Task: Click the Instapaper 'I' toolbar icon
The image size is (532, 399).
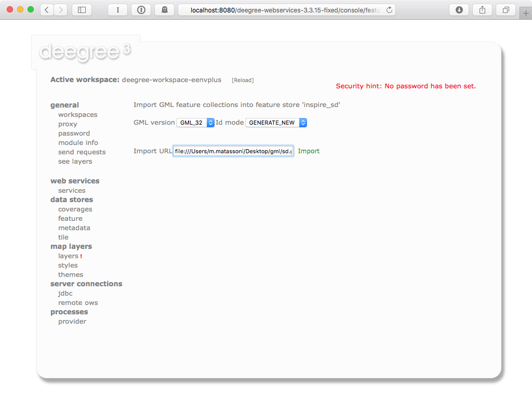Action: (118, 10)
